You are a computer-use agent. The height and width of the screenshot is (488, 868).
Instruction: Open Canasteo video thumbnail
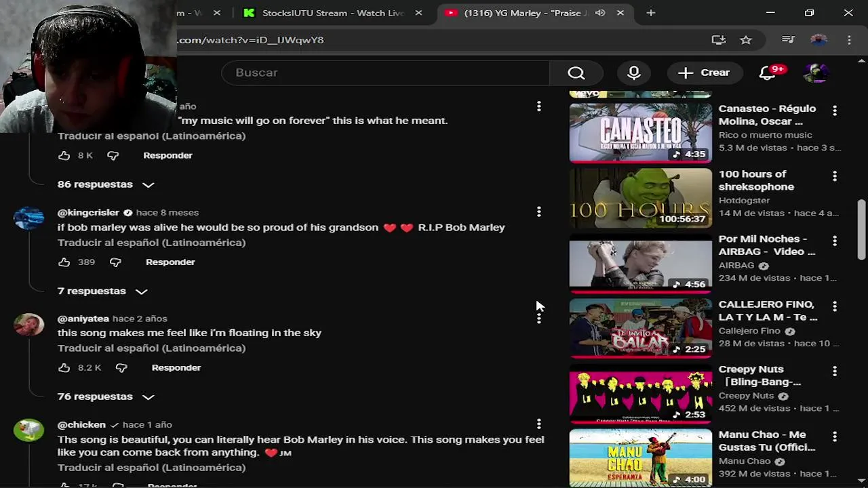point(641,132)
